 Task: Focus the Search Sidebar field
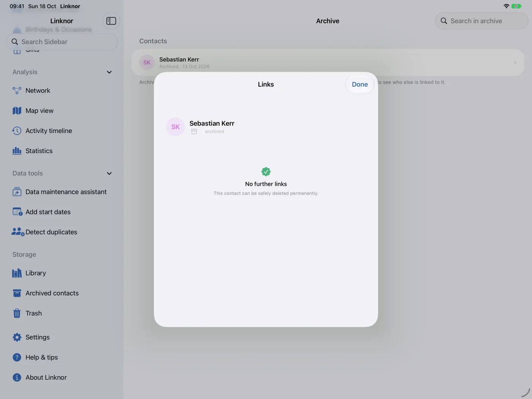click(x=62, y=42)
